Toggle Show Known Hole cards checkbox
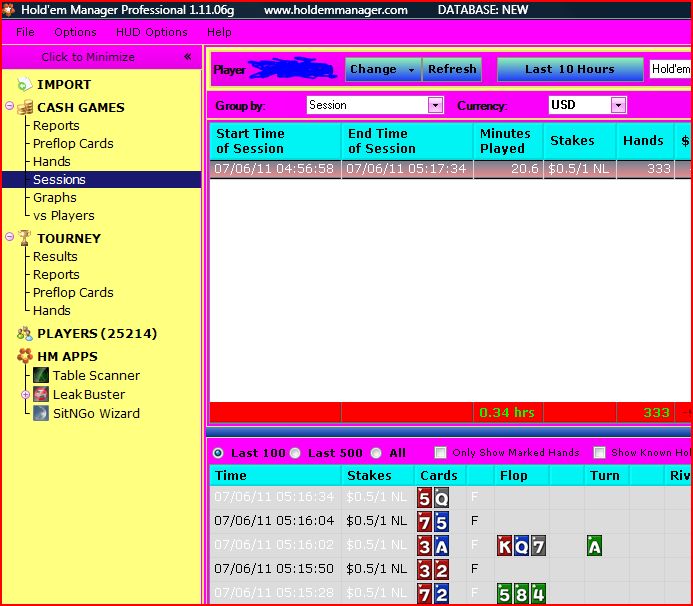 pos(599,453)
